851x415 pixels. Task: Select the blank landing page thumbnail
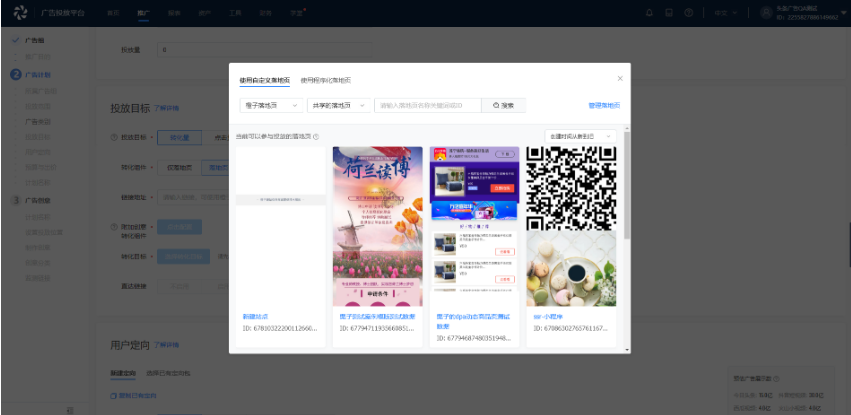coord(281,226)
